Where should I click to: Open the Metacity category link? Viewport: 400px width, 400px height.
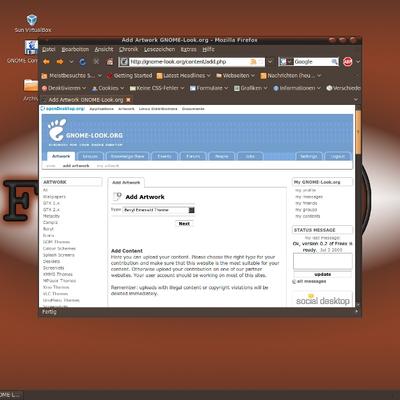[51, 216]
